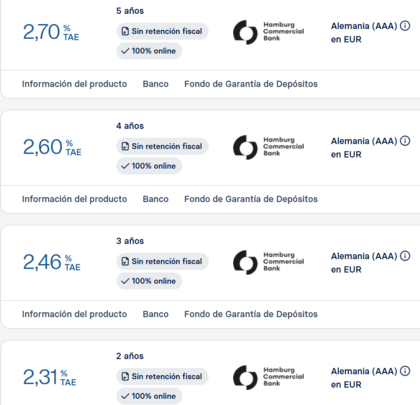420x405 pixels.
Task: Open Información del producto tab for 2,60% offer
Action: (74, 199)
